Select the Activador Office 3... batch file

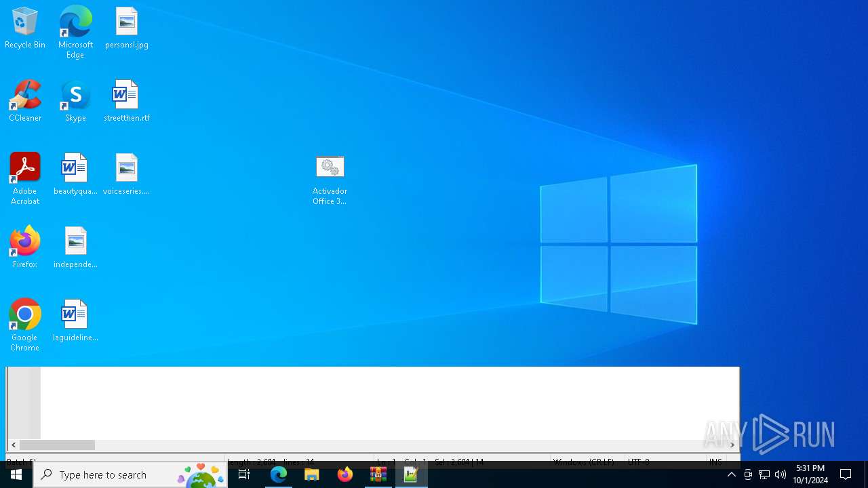pos(330,180)
